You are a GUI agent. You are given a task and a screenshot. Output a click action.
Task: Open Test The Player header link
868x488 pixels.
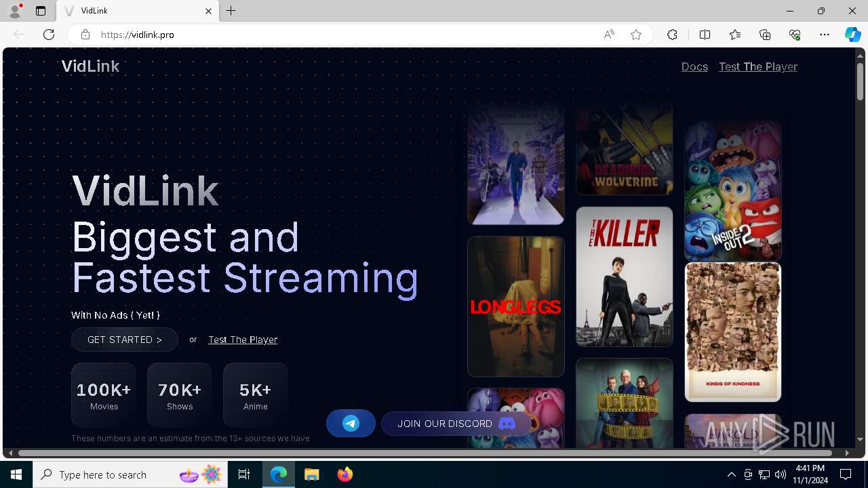click(x=758, y=66)
